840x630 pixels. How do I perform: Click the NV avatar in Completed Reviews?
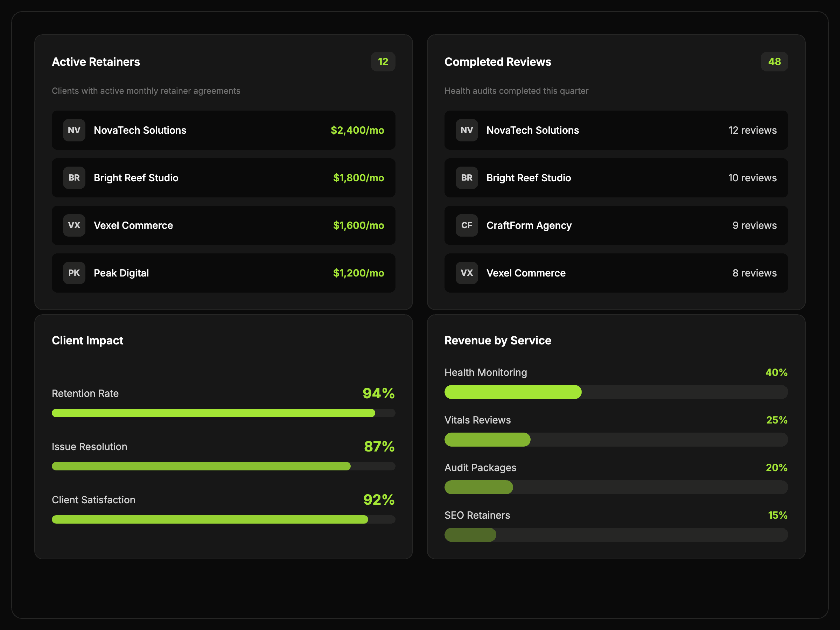(467, 130)
